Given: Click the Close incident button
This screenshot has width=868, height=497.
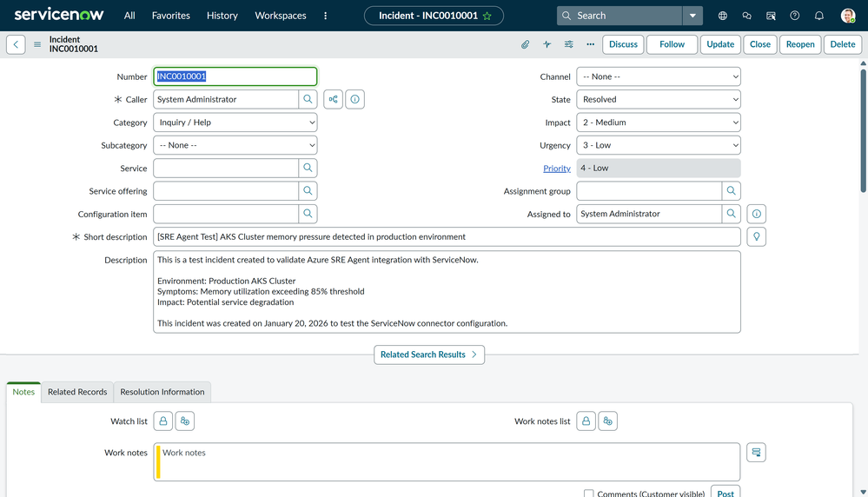Looking at the screenshot, I should (760, 44).
